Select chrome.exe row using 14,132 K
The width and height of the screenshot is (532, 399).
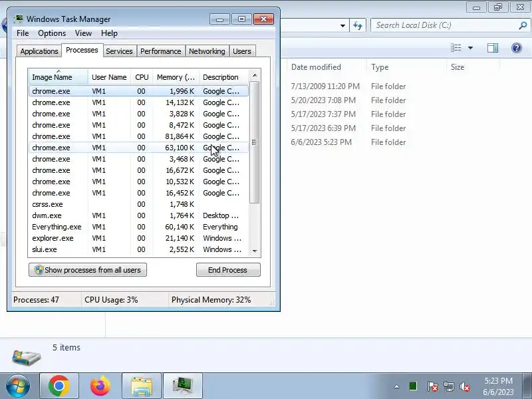pyautogui.click(x=138, y=102)
